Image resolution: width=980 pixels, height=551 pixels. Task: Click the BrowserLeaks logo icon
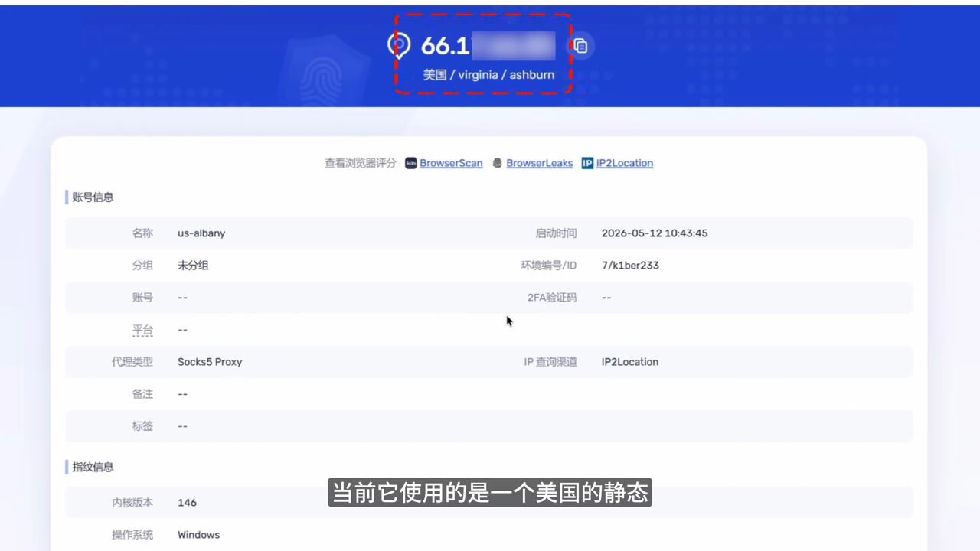point(498,163)
